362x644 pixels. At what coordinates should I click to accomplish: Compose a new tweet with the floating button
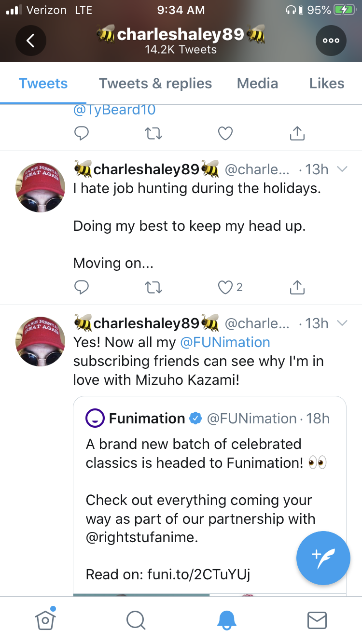click(323, 558)
